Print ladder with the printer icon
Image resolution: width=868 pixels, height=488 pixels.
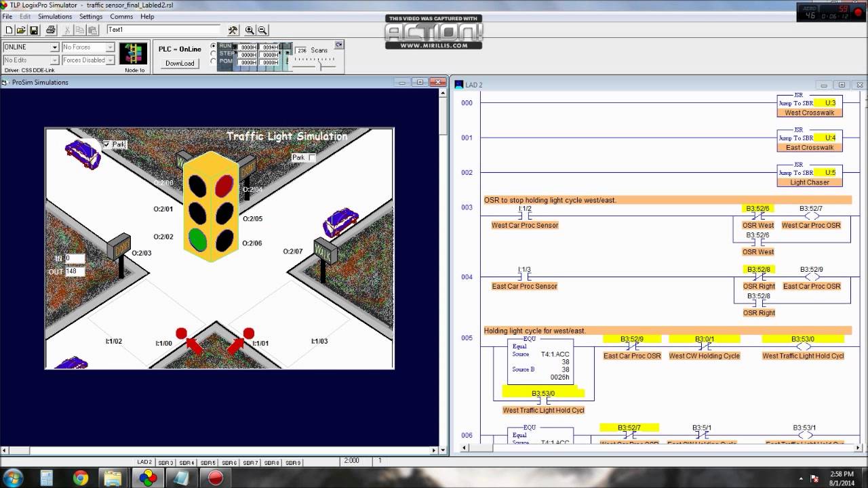[x=51, y=30]
